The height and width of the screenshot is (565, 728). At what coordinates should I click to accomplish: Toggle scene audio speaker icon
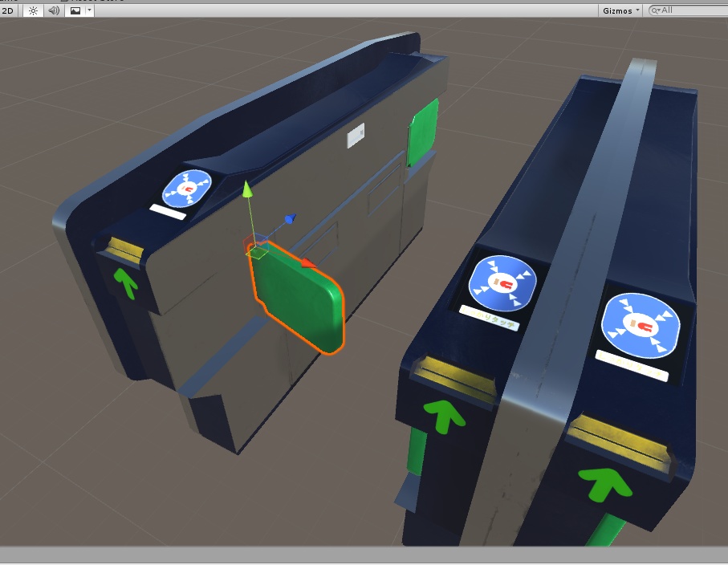point(54,10)
